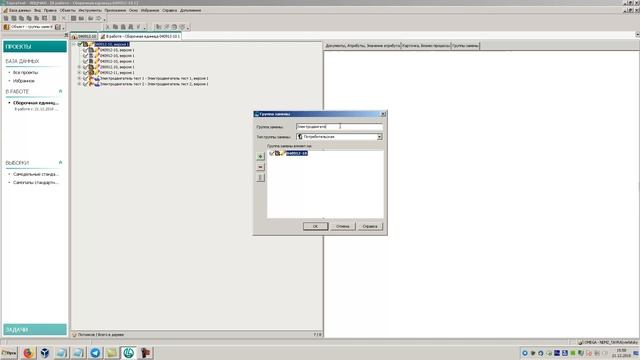Viewport: 640px width, 360px height.
Task: Collapse the Выборки sidebar section
Action: pyautogui.click(x=60, y=162)
